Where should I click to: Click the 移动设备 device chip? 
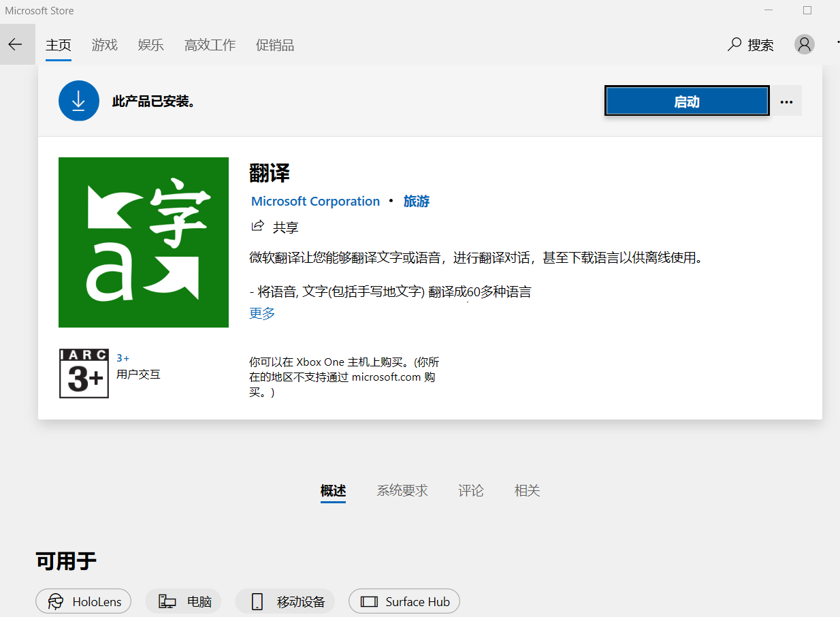285,601
